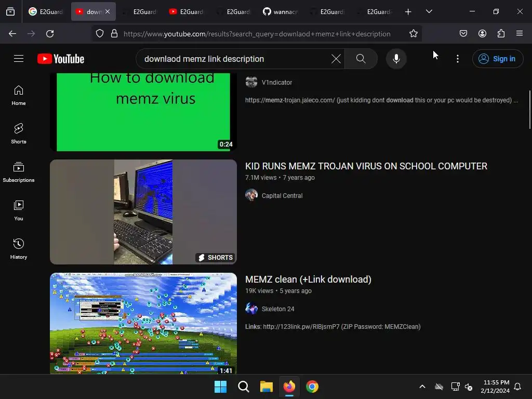
Task: View site security via the padlock icon
Action: 114,34
